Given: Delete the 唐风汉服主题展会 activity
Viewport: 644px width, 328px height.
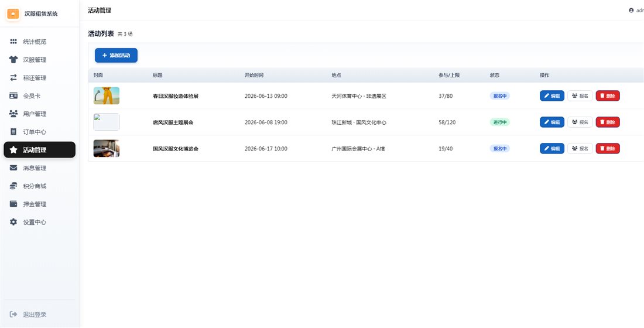Looking at the screenshot, I should coord(608,122).
